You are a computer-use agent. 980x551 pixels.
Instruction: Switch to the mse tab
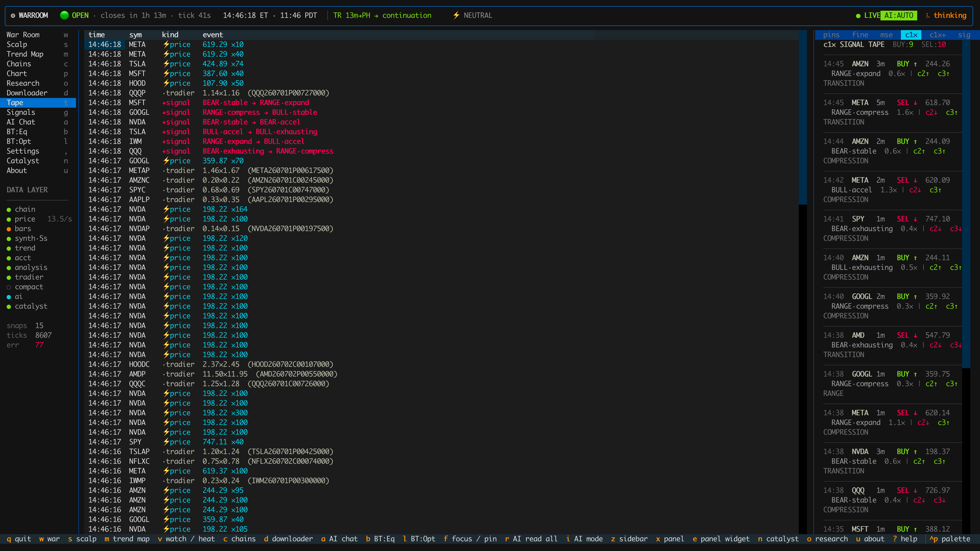[886, 35]
